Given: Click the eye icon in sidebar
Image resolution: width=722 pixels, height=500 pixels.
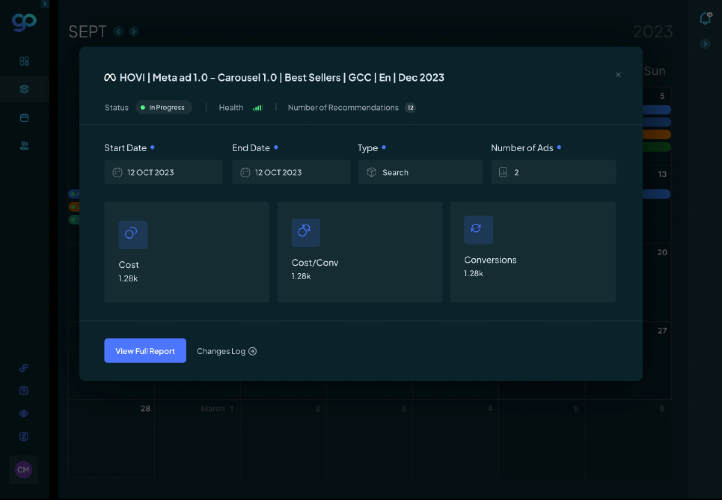Looking at the screenshot, I should pos(24,413).
